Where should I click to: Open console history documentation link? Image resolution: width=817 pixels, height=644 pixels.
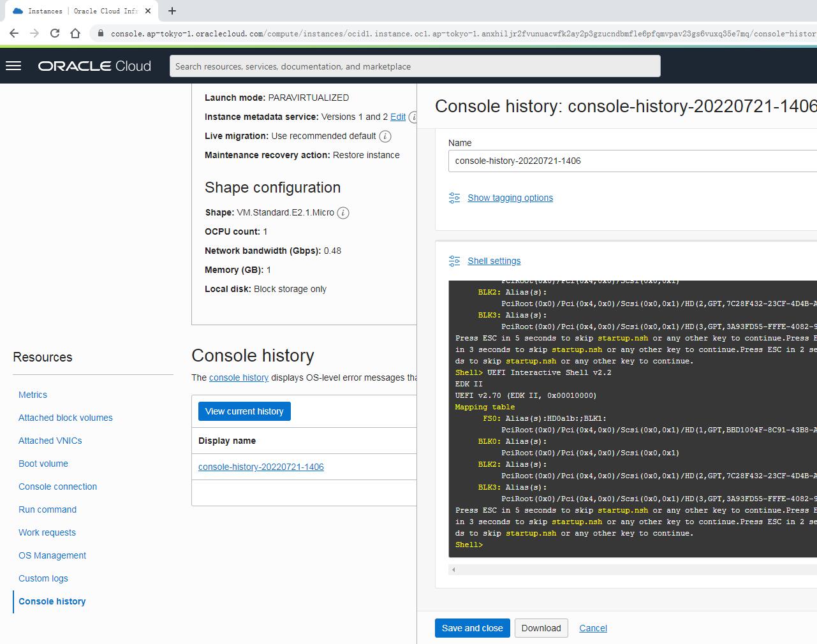tap(239, 377)
